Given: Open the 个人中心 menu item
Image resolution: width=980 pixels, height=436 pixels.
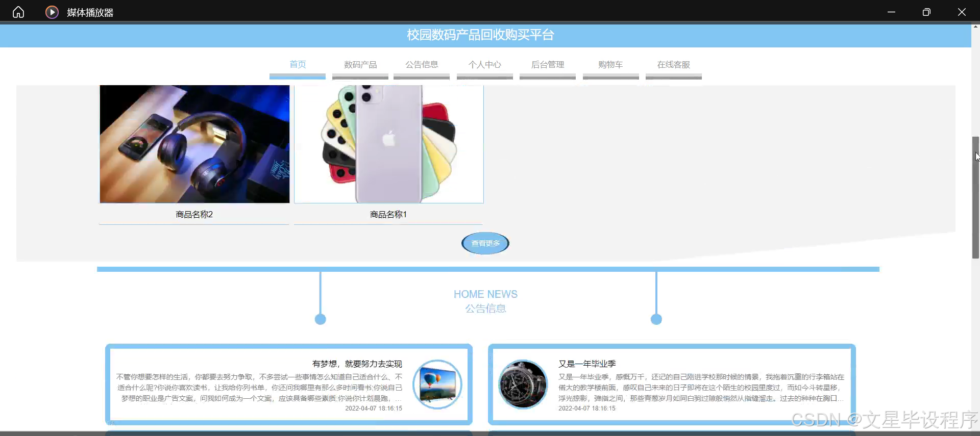Looking at the screenshot, I should pyautogui.click(x=485, y=64).
